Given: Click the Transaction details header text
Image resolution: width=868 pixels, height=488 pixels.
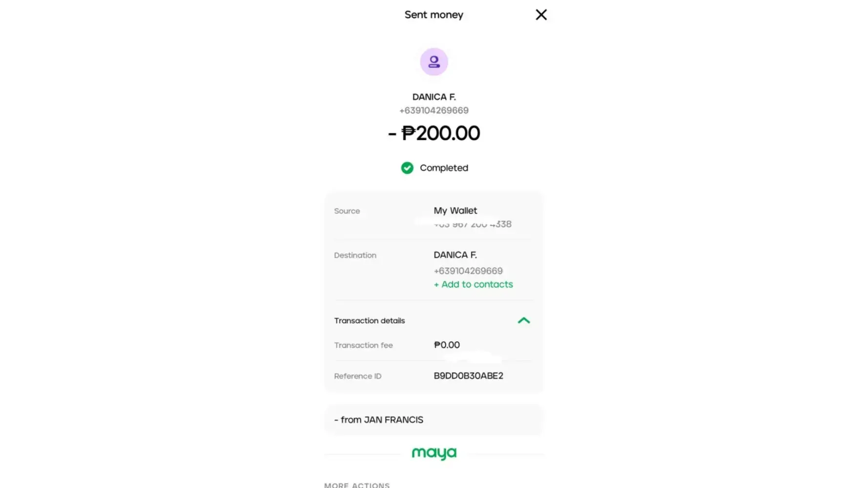Looking at the screenshot, I should pyautogui.click(x=370, y=321).
